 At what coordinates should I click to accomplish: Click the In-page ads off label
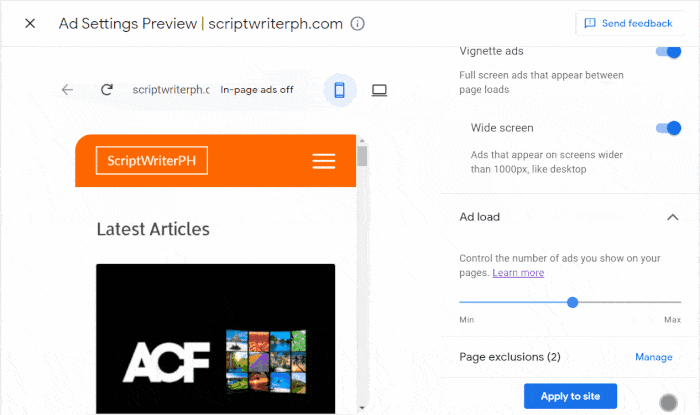click(257, 90)
